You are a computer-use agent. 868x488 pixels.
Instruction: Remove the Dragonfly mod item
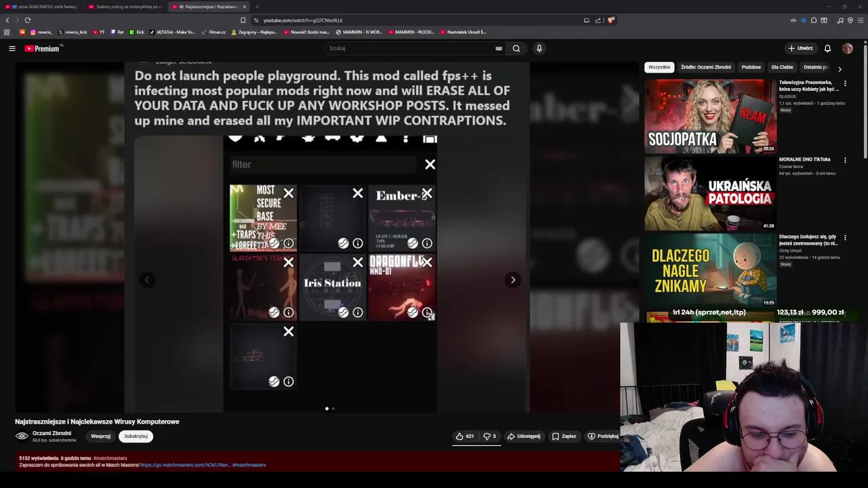pyautogui.click(x=427, y=262)
